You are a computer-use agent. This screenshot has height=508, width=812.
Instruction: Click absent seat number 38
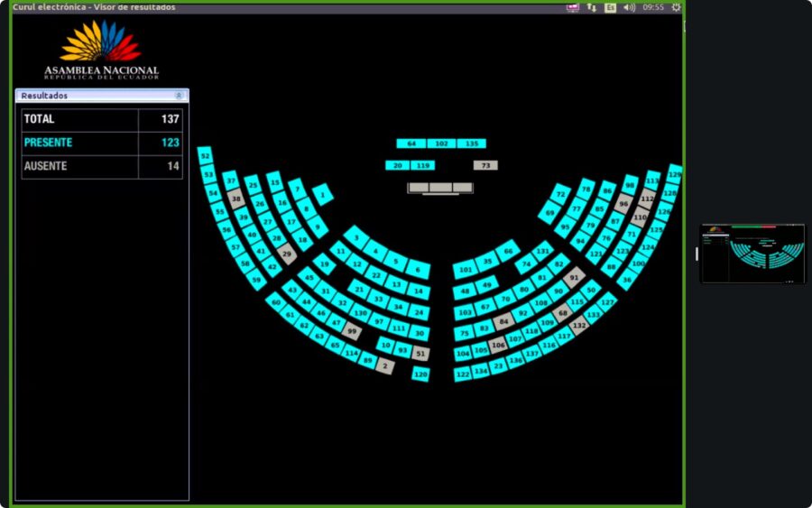(x=236, y=199)
